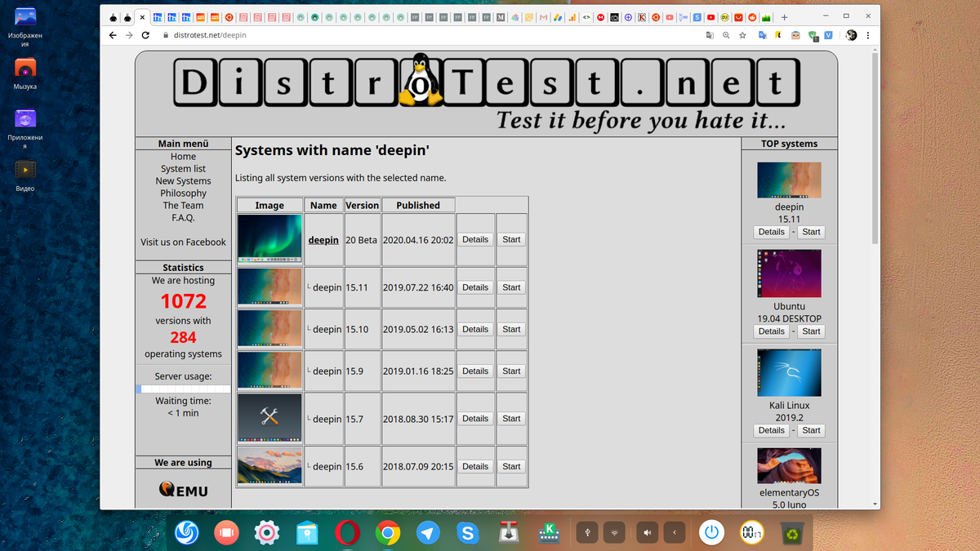Open the Deepin launcher in the dock

click(187, 533)
